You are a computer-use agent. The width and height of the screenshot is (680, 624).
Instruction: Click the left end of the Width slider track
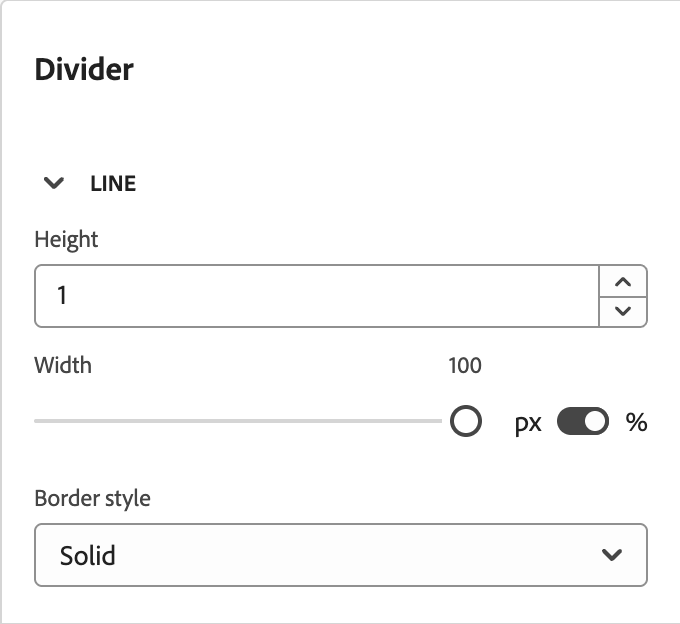coord(40,422)
